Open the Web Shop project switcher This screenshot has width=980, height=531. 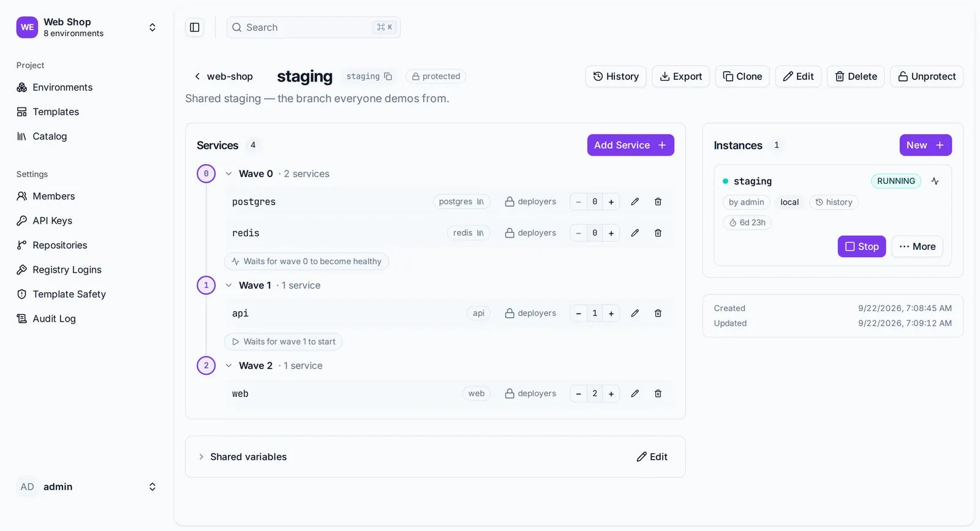point(86,28)
